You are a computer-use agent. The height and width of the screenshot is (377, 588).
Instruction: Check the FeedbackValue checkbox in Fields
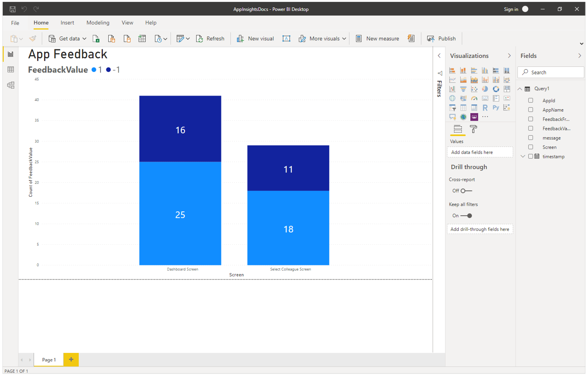pos(531,128)
